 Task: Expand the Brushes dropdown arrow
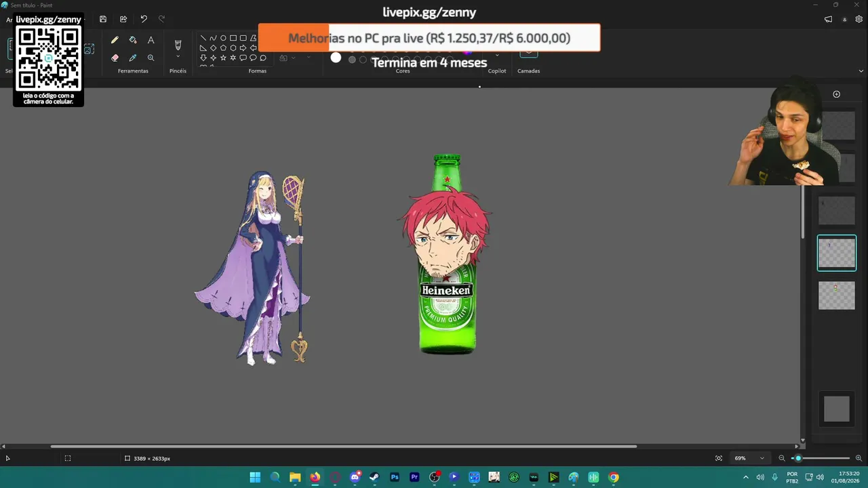[x=178, y=57]
